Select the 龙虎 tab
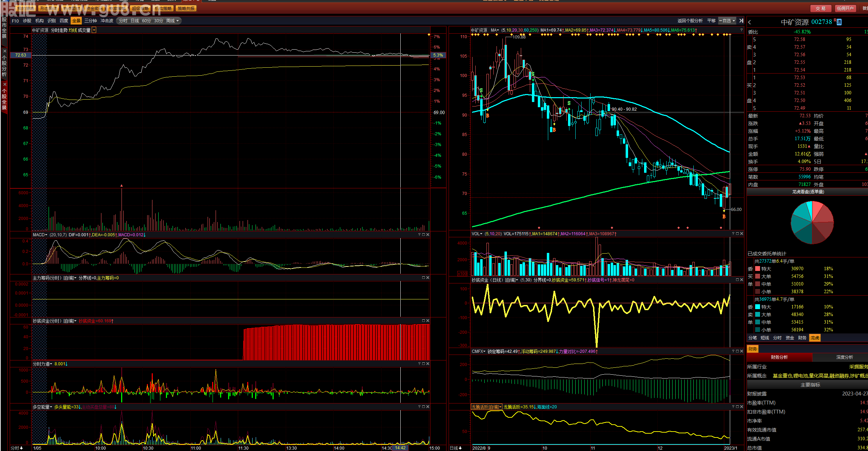 815,338
